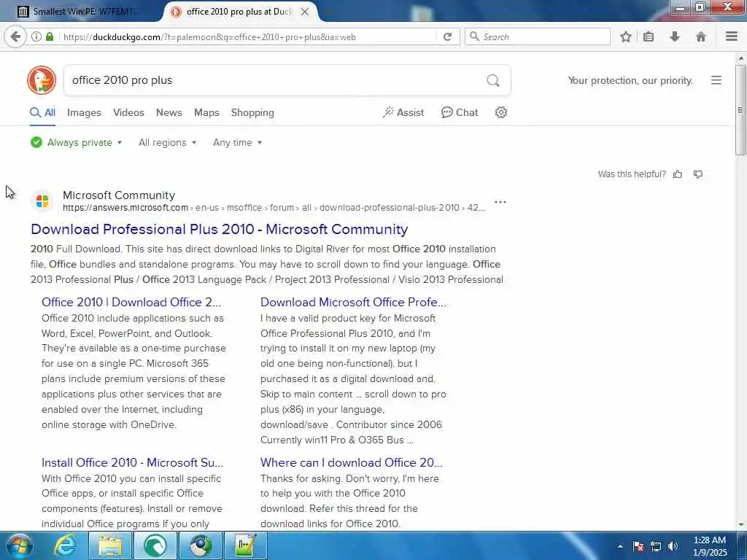747x560 pixels.
Task: Switch to the Smallest Win PE tab
Action: point(82,12)
